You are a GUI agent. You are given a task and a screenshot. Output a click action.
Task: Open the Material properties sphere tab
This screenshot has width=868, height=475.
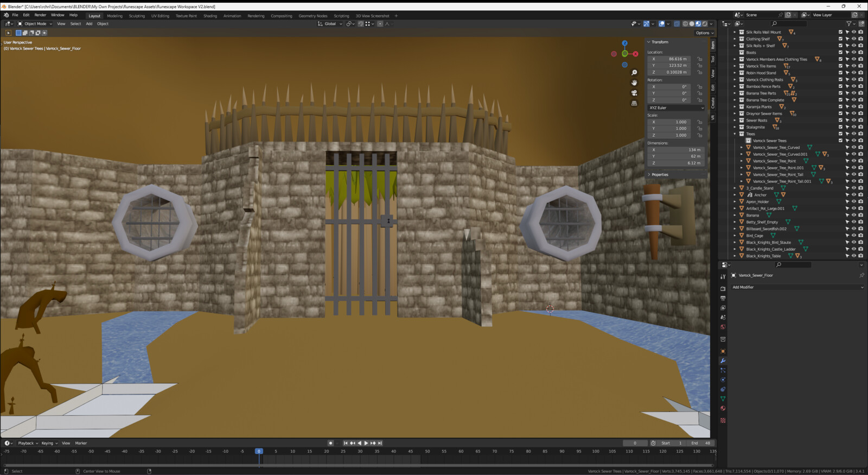[x=723, y=408]
